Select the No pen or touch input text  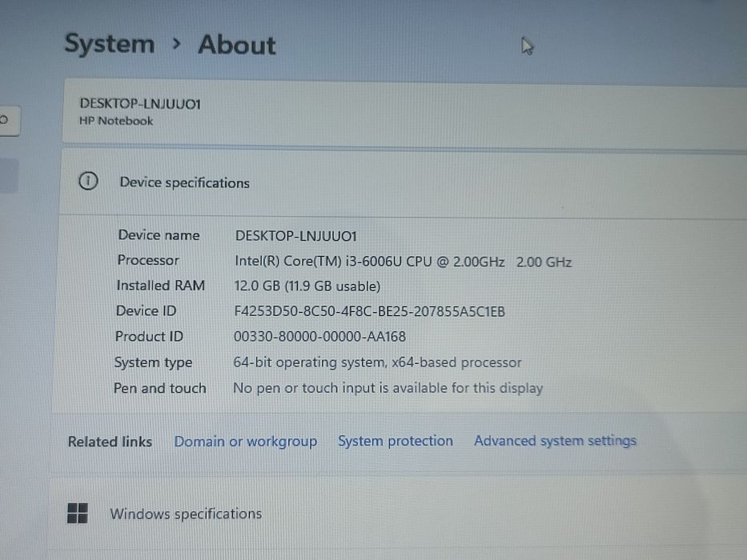[x=388, y=388]
